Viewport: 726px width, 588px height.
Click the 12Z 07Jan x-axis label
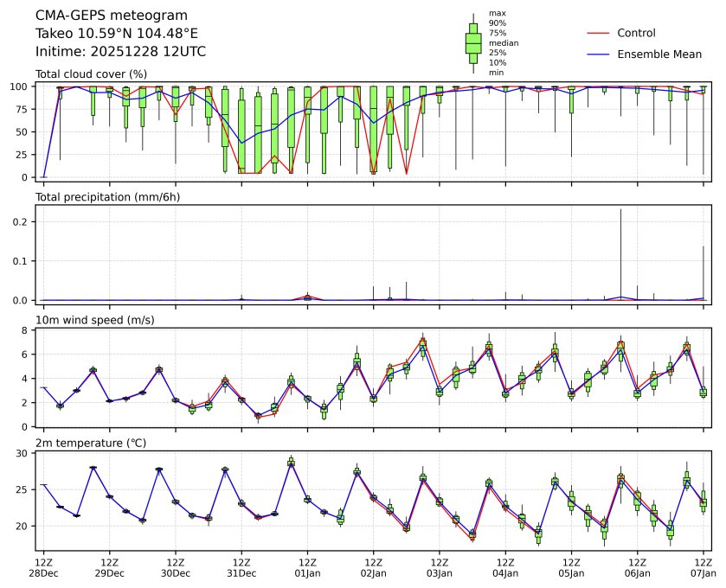[703, 567]
